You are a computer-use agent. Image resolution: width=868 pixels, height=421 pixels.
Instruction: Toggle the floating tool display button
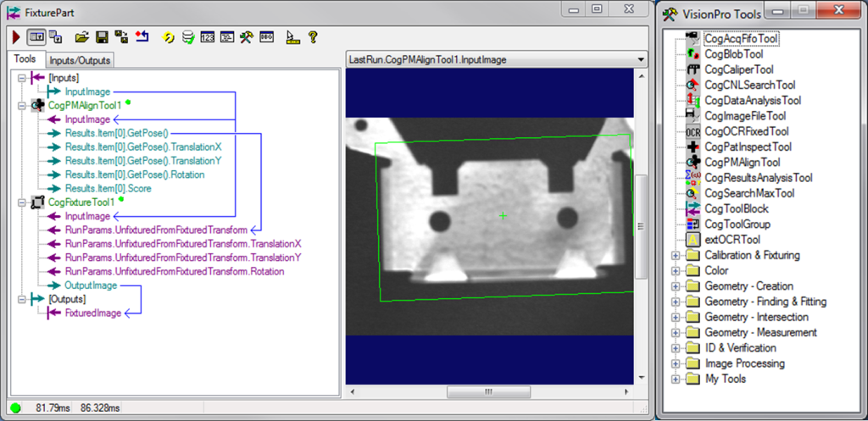pyautogui.click(x=55, y=37)
